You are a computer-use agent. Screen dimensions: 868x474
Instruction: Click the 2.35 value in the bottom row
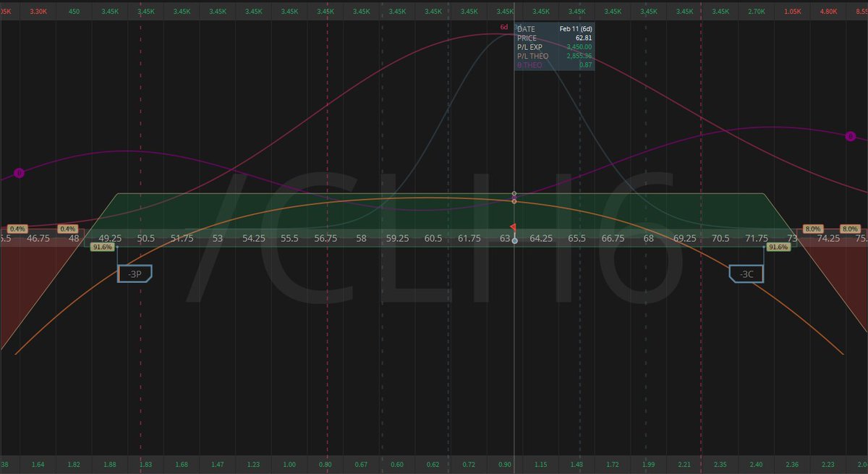720,463
